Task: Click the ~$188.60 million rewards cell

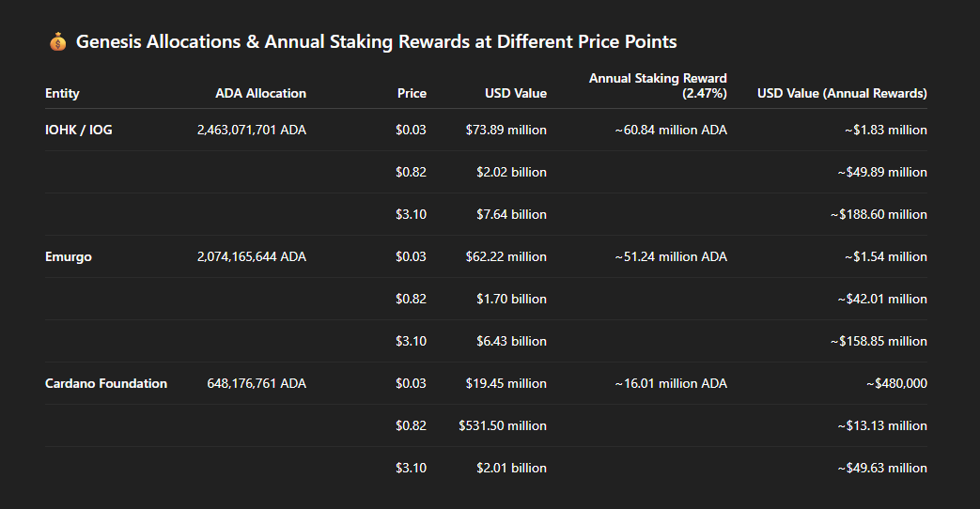Action: [x=879, y=214]
